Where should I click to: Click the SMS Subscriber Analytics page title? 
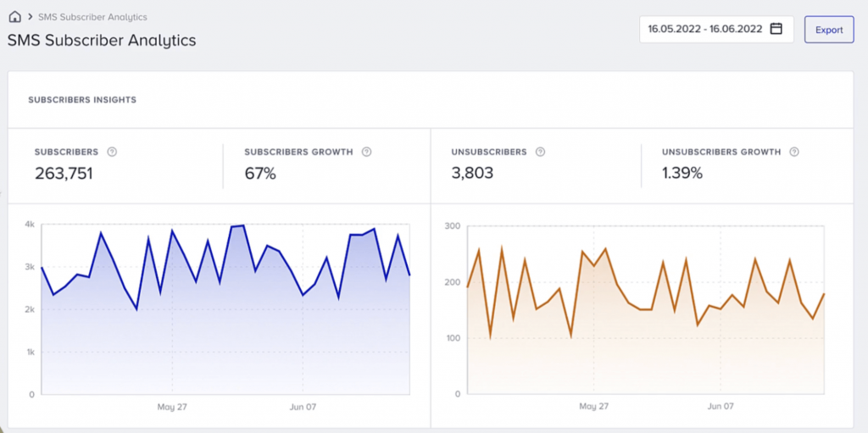coord(102,40)
